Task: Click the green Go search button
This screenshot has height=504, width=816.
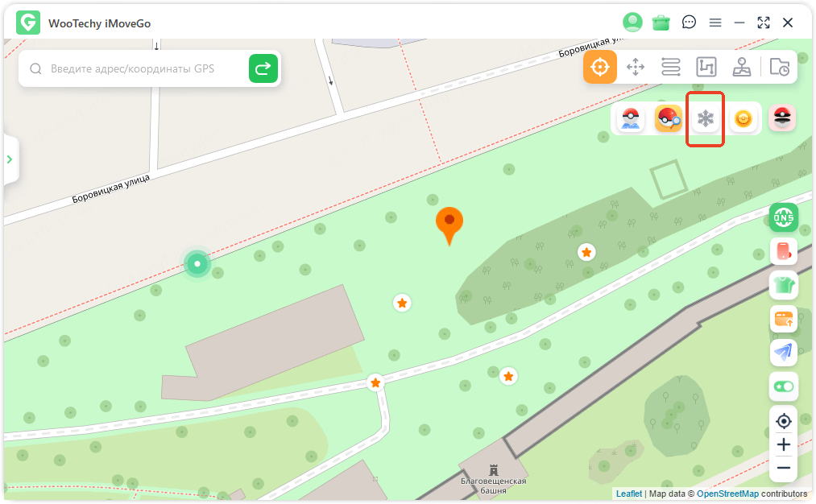Action: pos(263,68)
